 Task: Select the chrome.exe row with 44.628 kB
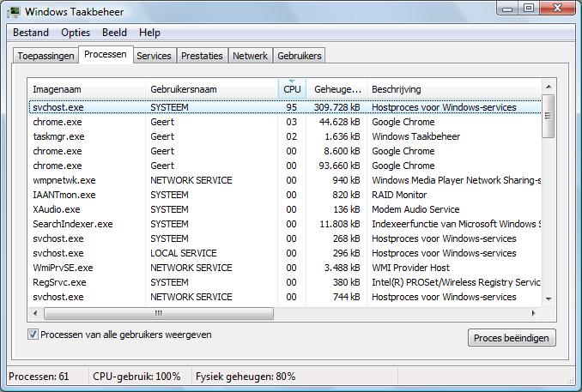[x=285, y=122]
